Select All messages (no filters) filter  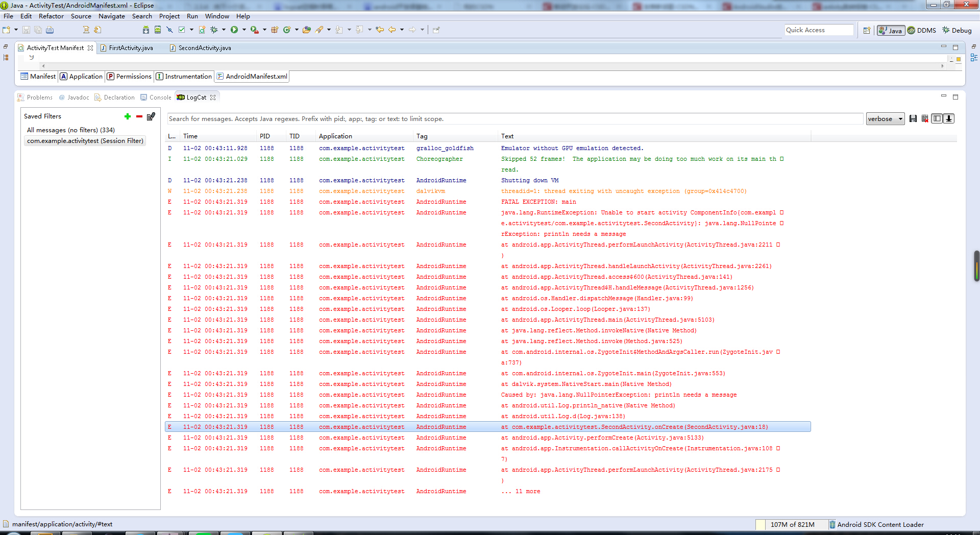(x=70, y=130)
